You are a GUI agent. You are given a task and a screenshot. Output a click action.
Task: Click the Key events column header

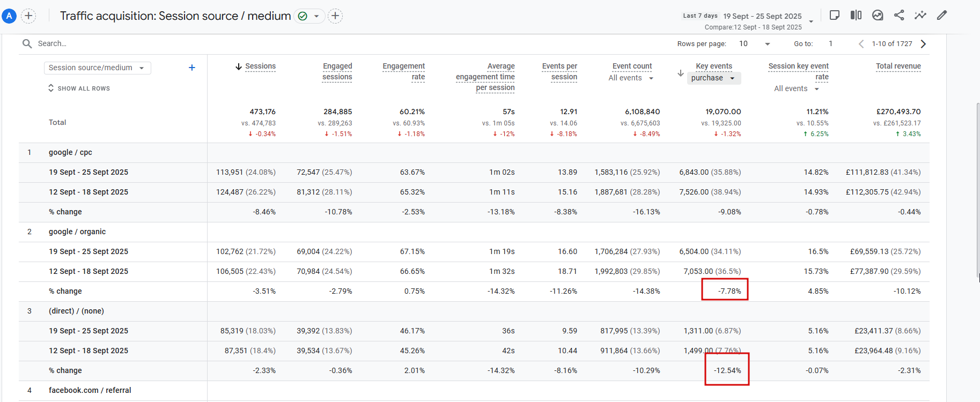click(714, 66)
